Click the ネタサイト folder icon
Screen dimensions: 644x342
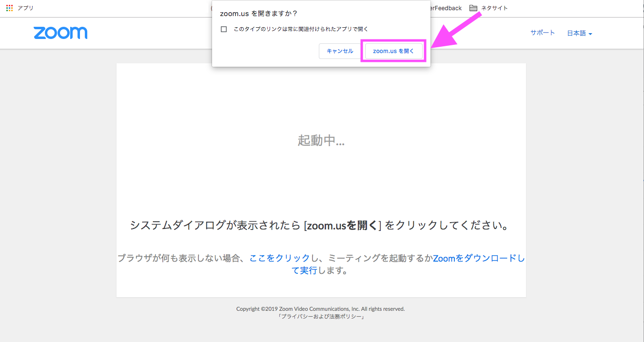point(473,8)
